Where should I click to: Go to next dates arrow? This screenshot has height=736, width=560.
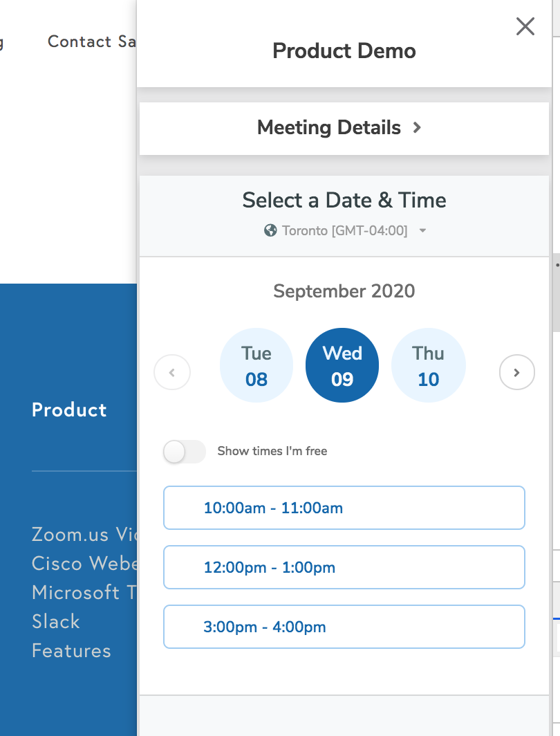pyautogui.click(x=517, y=372)
